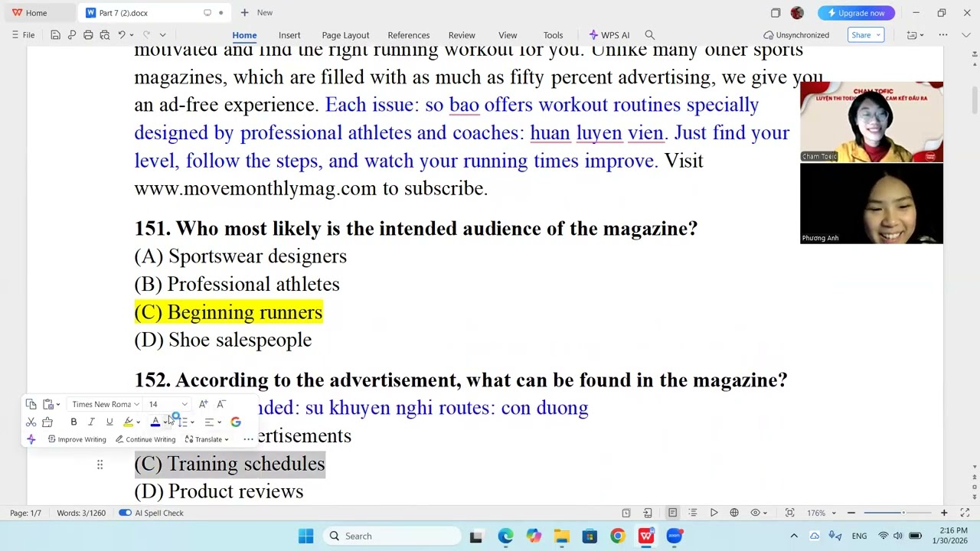Screen dimensions: 980x551
Task: Open Print Preview from quick access toolbar
Action: tap(104, 35)
